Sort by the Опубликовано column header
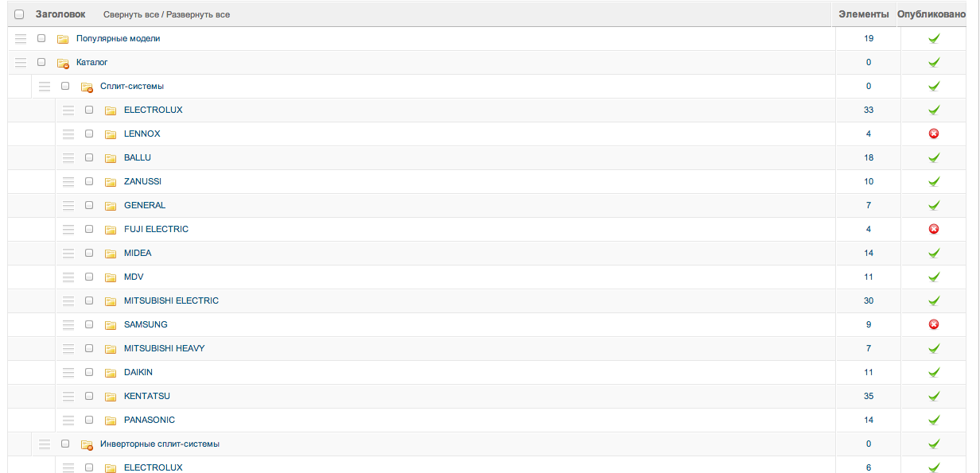The width and height of the screenshot is (980, 473). point(937,14)
